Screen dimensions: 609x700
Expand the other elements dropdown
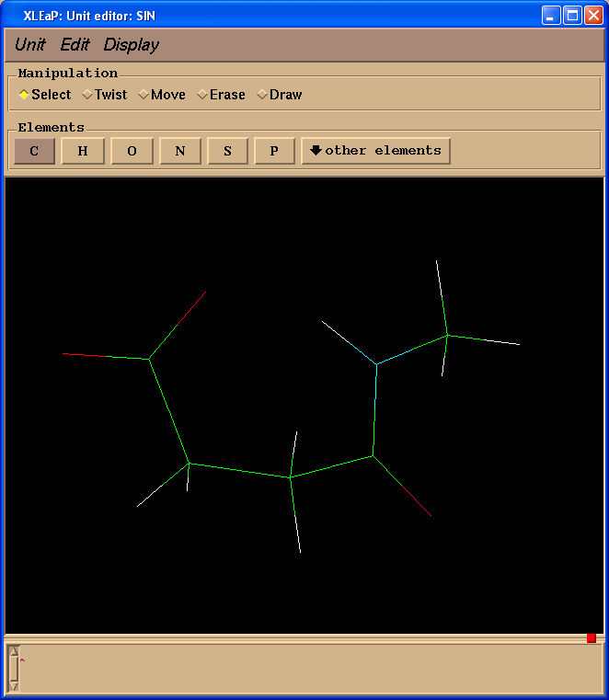(375, 151)
